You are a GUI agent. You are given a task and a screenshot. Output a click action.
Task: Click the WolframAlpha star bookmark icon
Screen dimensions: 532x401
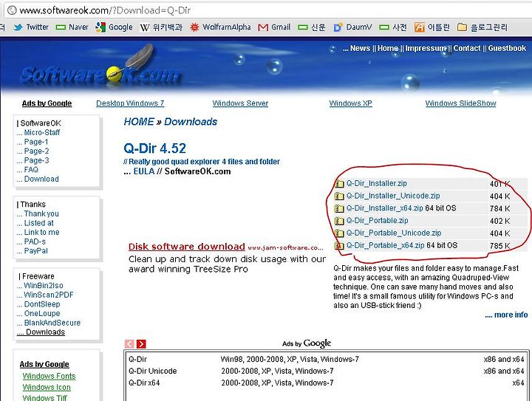[194, 27]
